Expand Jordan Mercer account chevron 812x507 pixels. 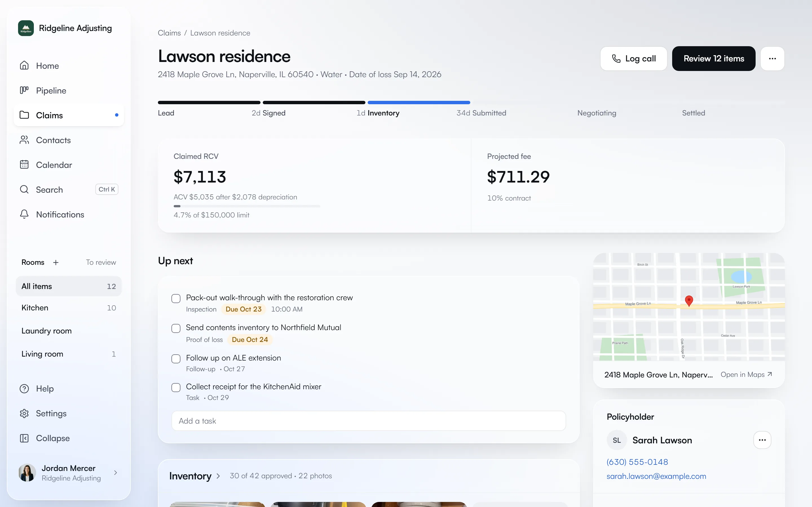[115, 472]
